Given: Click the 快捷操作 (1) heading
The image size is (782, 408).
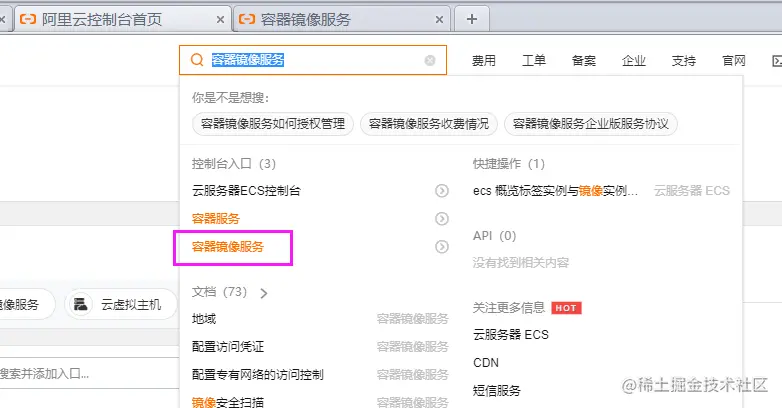Looking at the screenshot, I should click(509, 164).
